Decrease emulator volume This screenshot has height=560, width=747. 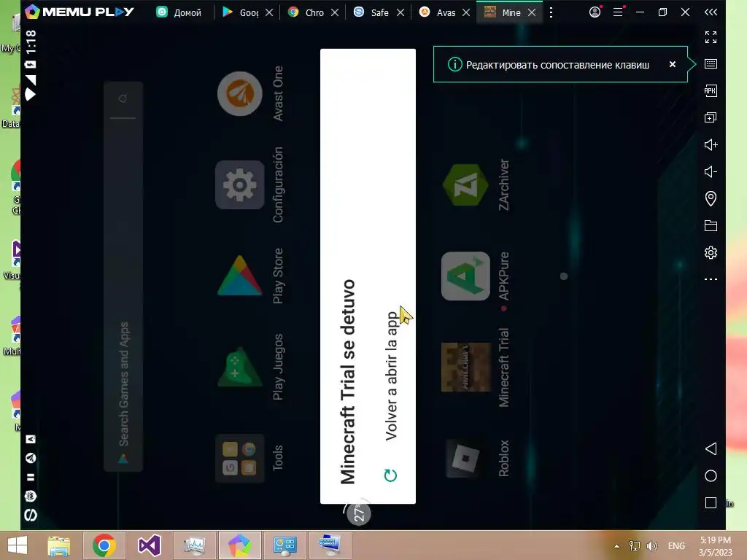point(711,171)
